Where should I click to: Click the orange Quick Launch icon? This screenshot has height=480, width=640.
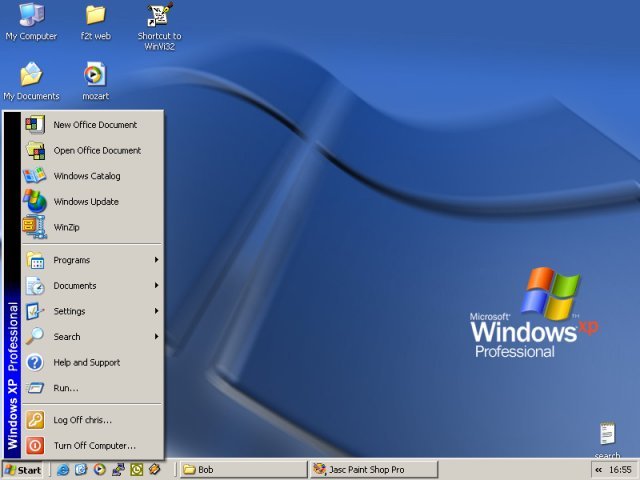[x=155, y=469]
